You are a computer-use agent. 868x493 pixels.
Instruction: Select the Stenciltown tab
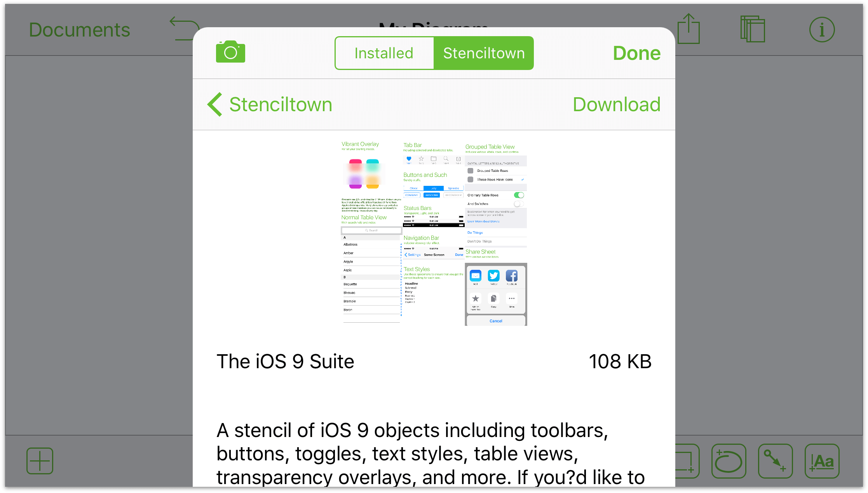(x=483, y=53)
